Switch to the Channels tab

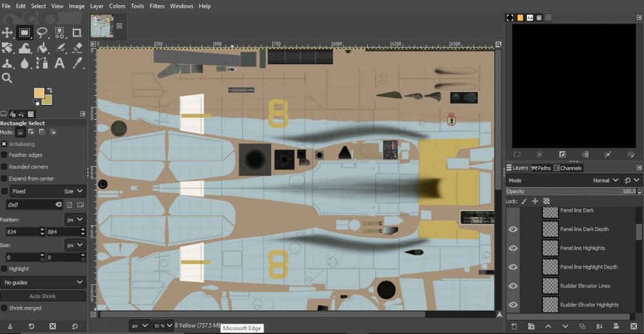pos(567,168)
